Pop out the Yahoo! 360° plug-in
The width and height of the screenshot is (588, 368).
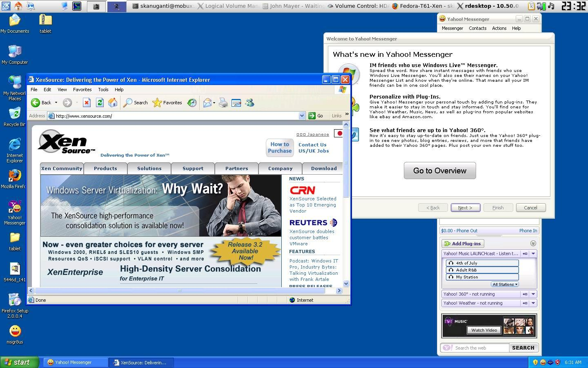tap(525, 294)
